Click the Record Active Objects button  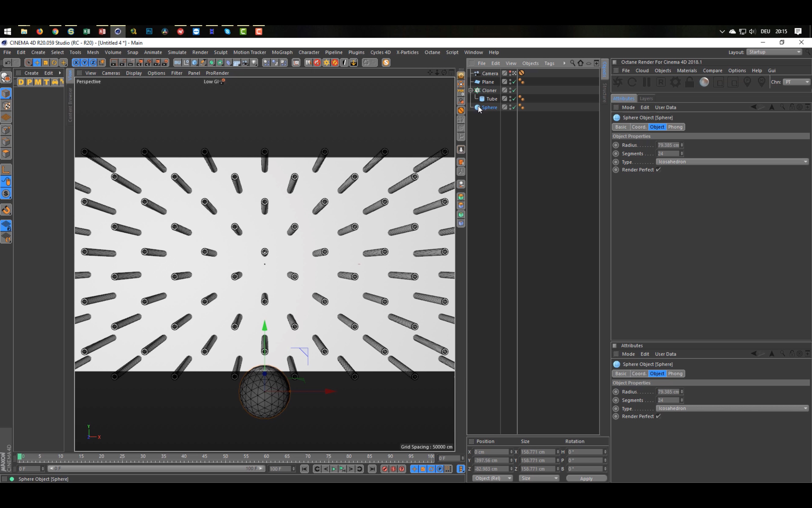point(385,469)
